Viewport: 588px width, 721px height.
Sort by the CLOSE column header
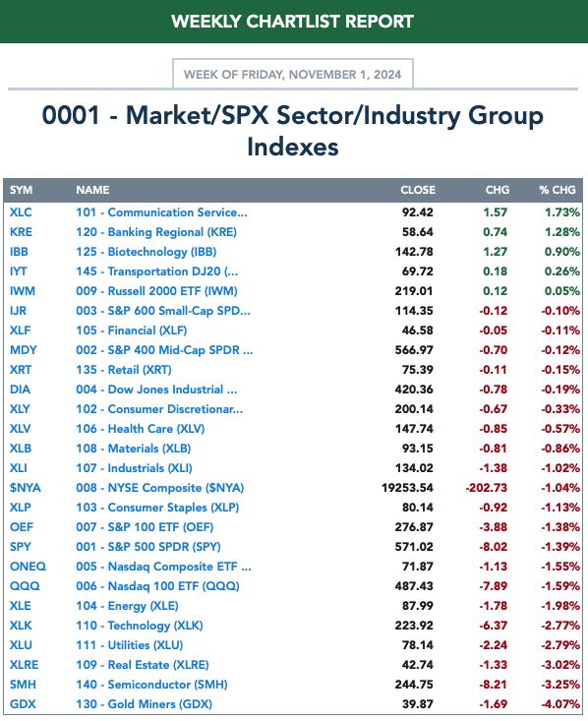[418, 190]
